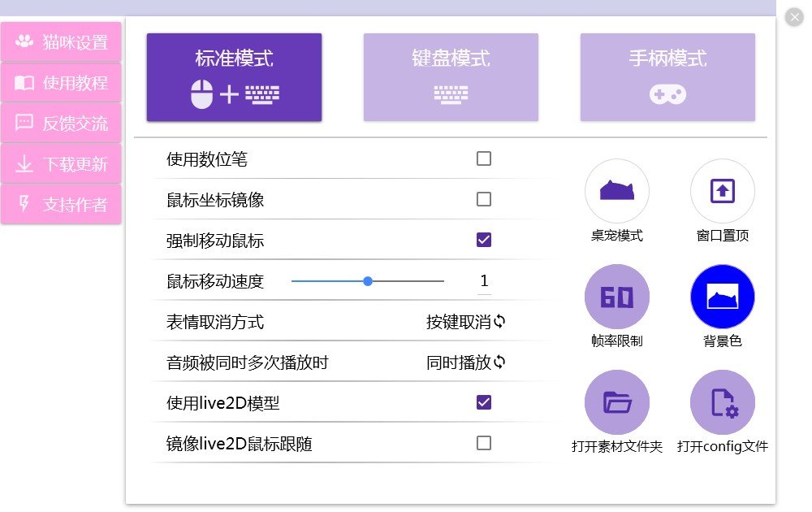Disable the 使用live2D模型 checkbox
The width and height of the screenshot is (812, 512).
click(484, 402)
